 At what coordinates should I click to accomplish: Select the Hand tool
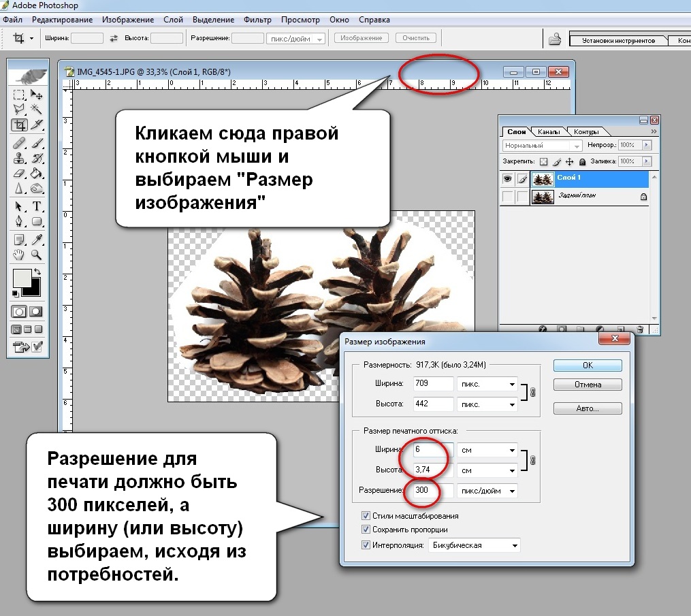(19, 255)
